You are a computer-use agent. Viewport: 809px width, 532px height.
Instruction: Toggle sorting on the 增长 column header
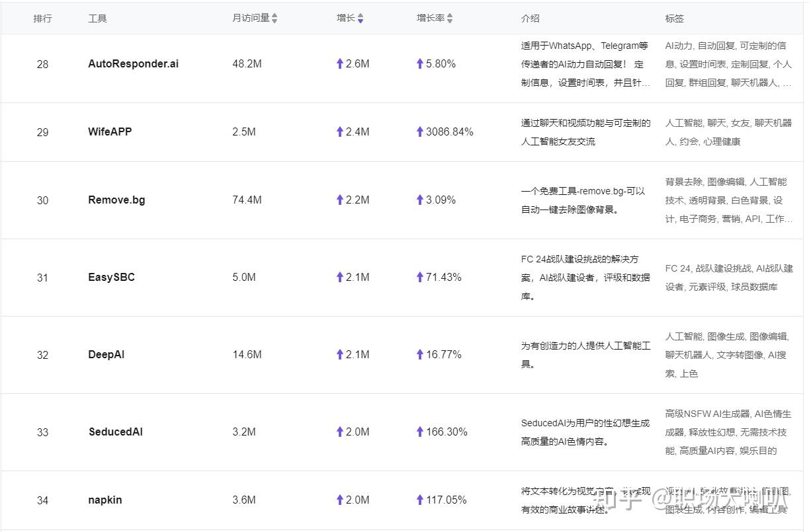coord(361,18)
